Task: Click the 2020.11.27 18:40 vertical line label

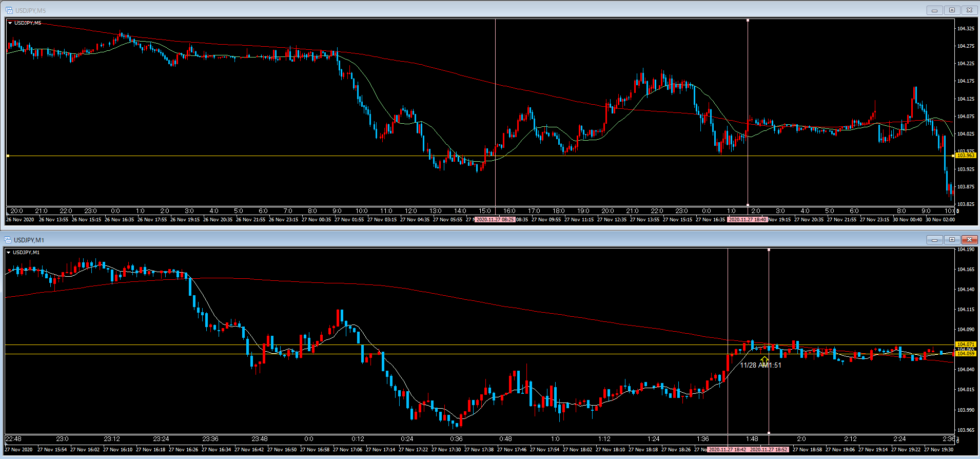Action: tap(747, 220)
